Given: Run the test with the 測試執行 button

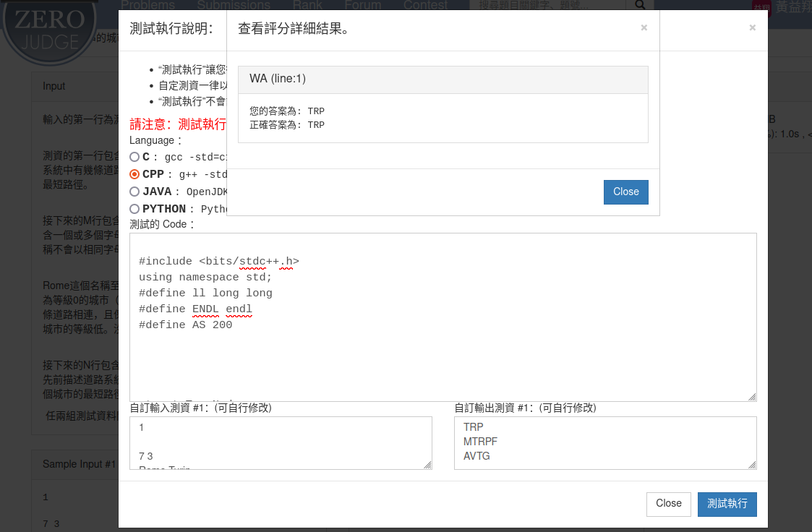Looking at the screenshot, I should pyautogui.click(x=727, y=504).
